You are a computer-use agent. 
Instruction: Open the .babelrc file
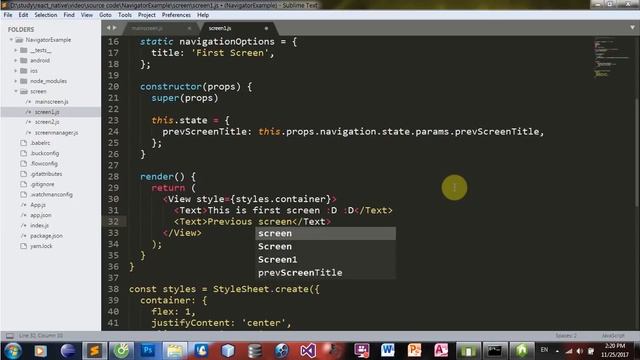[40, 143]
